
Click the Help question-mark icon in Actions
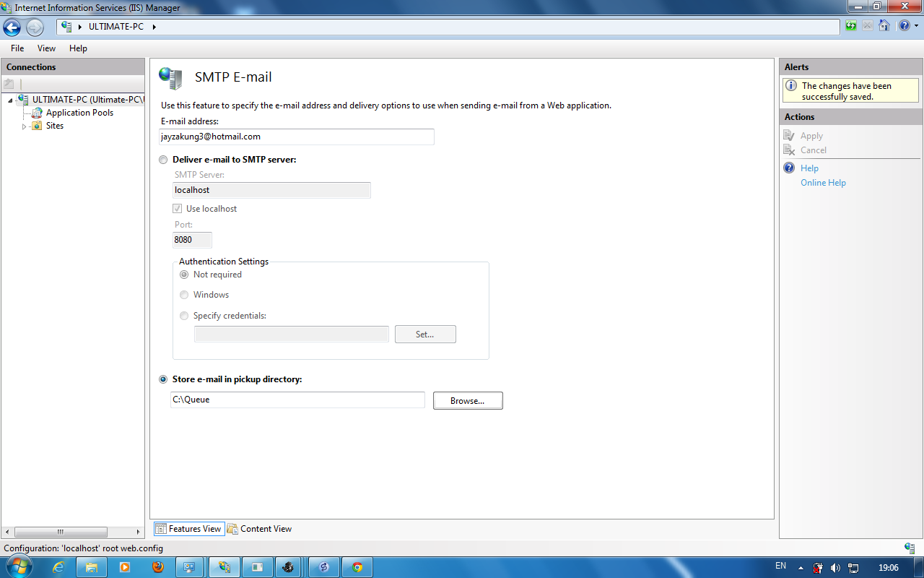pyautogui.click(x=789, y=168)
